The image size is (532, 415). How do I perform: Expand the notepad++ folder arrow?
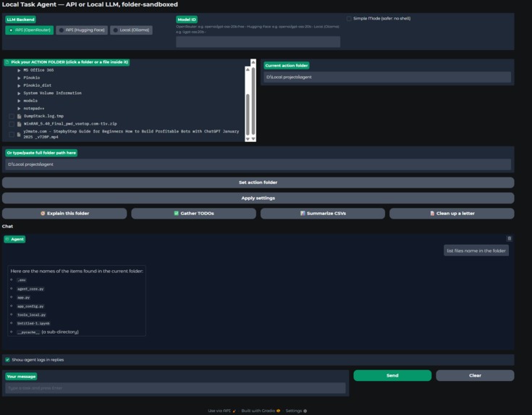19,109
